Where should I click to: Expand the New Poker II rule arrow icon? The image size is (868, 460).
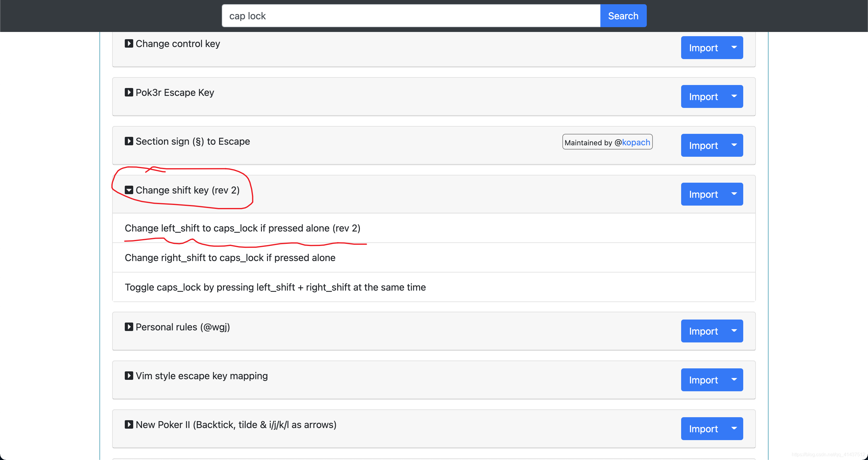coord(129,425)
